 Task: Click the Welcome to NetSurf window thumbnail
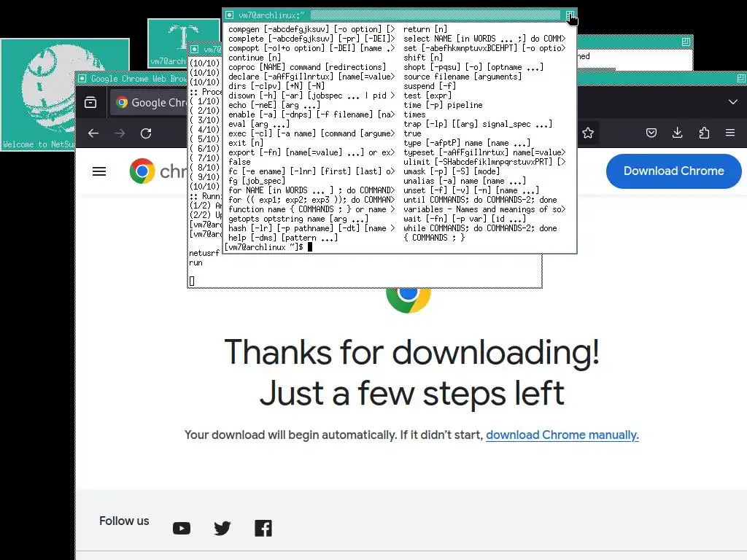click(65, 94)
